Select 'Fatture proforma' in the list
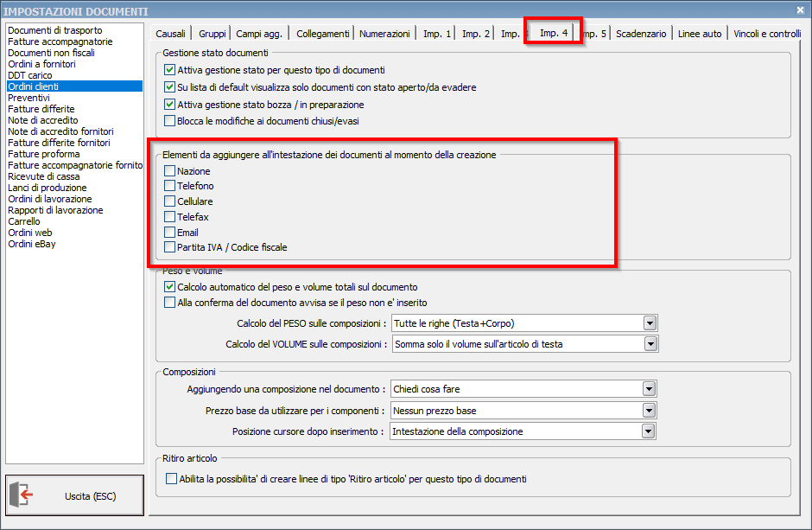The height and width of the screenshot is (530, 812). tap(74, 154)
